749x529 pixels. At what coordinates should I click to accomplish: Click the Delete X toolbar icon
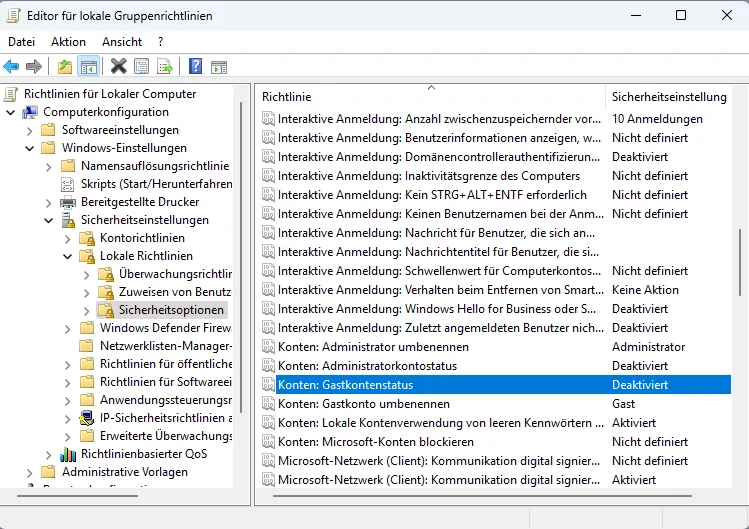tap(118, 66)
